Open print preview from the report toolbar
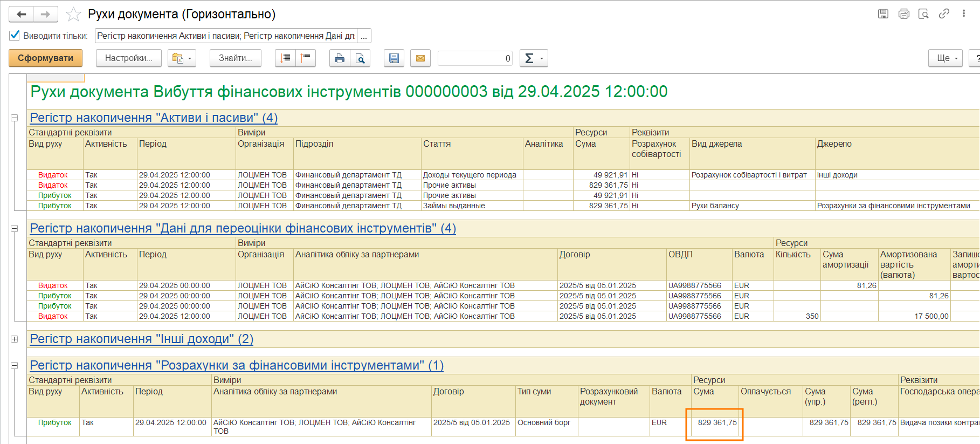980x444 pixels. click(x=360, y=58)
